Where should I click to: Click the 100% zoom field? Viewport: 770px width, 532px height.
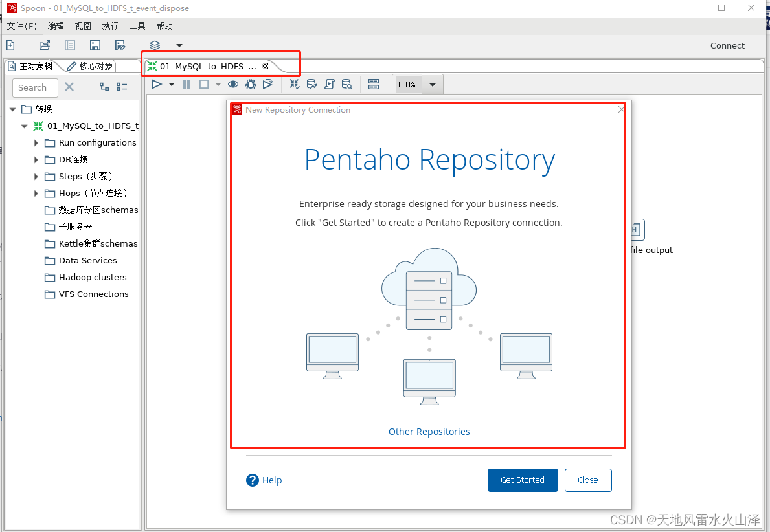click(x=407, y=84)
